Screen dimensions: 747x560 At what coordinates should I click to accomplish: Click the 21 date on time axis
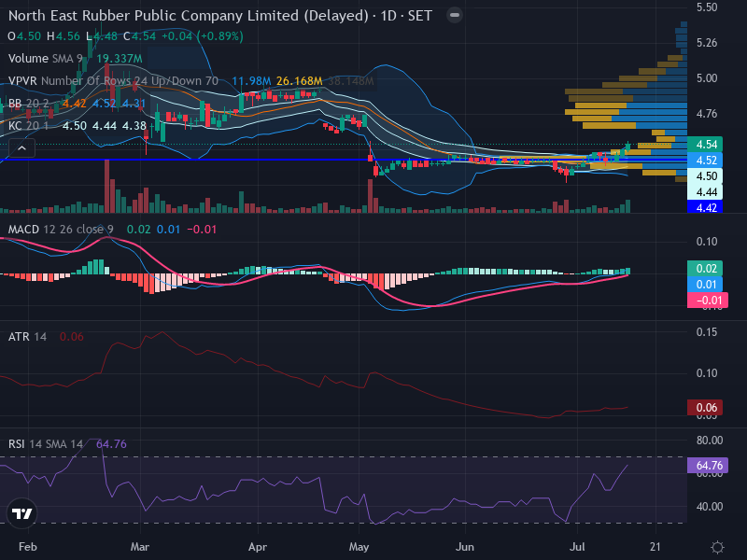655,547
